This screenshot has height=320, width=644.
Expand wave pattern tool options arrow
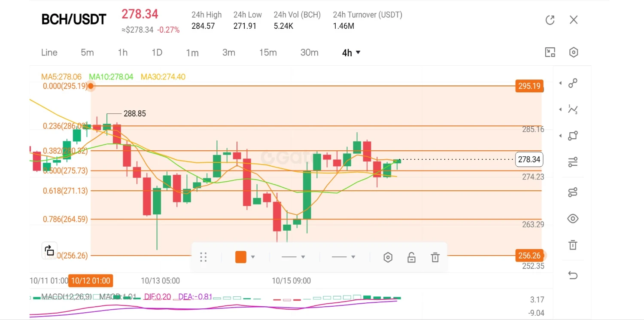coord(560,110)
